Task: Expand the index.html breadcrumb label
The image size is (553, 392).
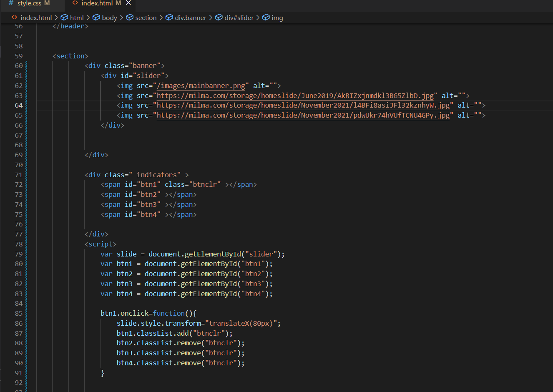Action: (x=36, y=18)
